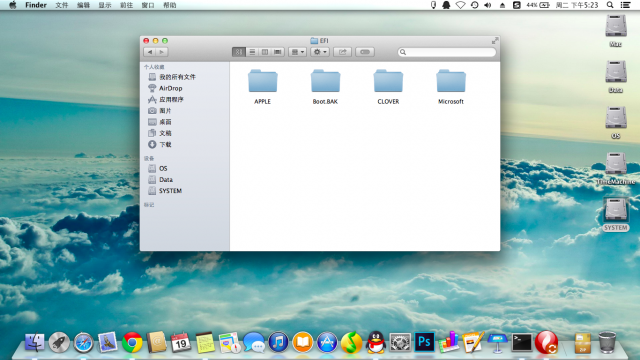
Task: Click the edit tags toolbar button
Action: coord(365,52)
